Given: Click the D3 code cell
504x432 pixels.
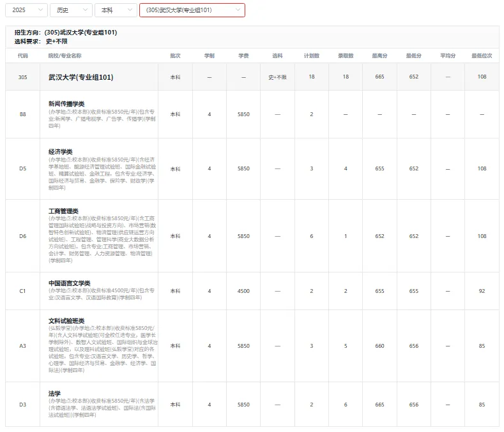Looking at the screenshot, I should pyautogui.click(x=22, y=405).
